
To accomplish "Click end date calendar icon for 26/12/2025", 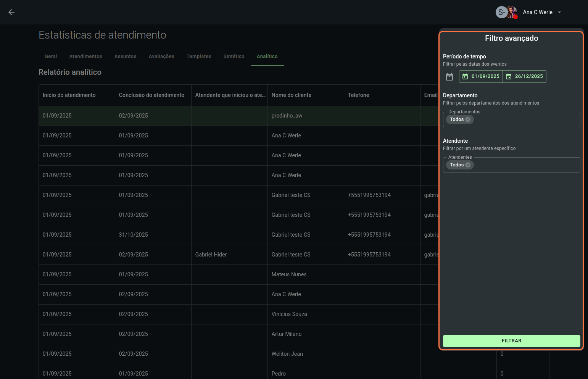I will coord(509,77).
